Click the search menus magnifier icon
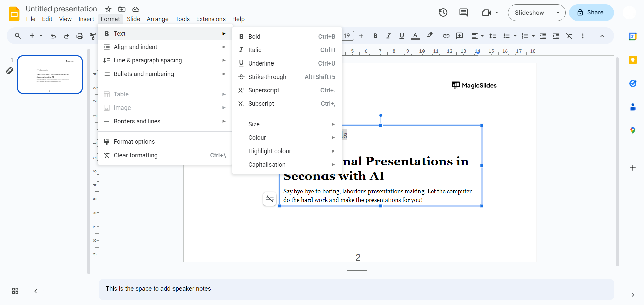The width and height of the screenshot is (644, 305). click(x=18, y=36)
